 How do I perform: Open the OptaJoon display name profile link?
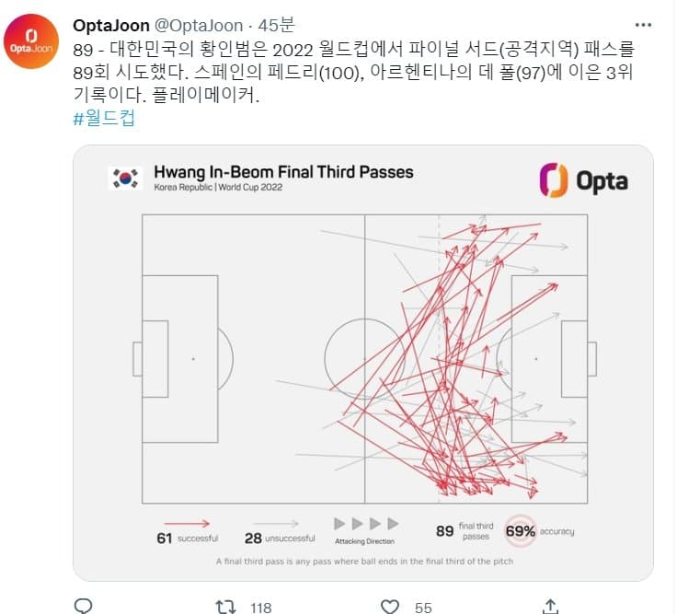click(111, 24)
